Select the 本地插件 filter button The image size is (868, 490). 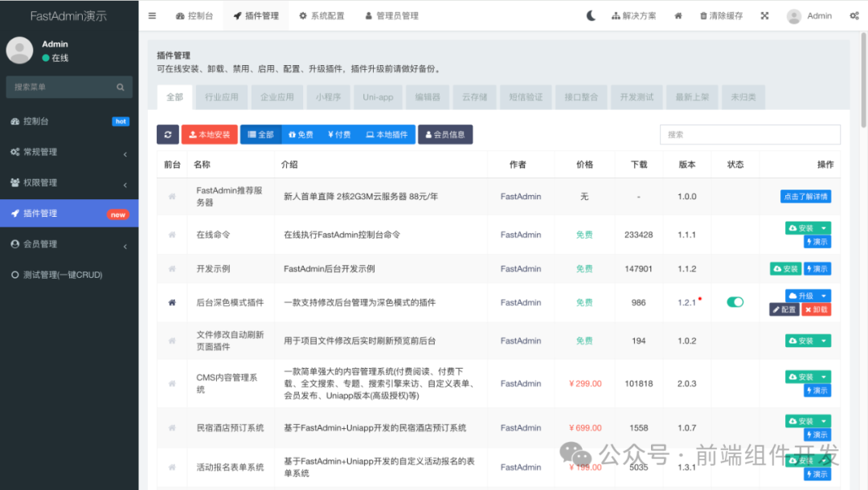pyautogui.click(x=387, y=134)
